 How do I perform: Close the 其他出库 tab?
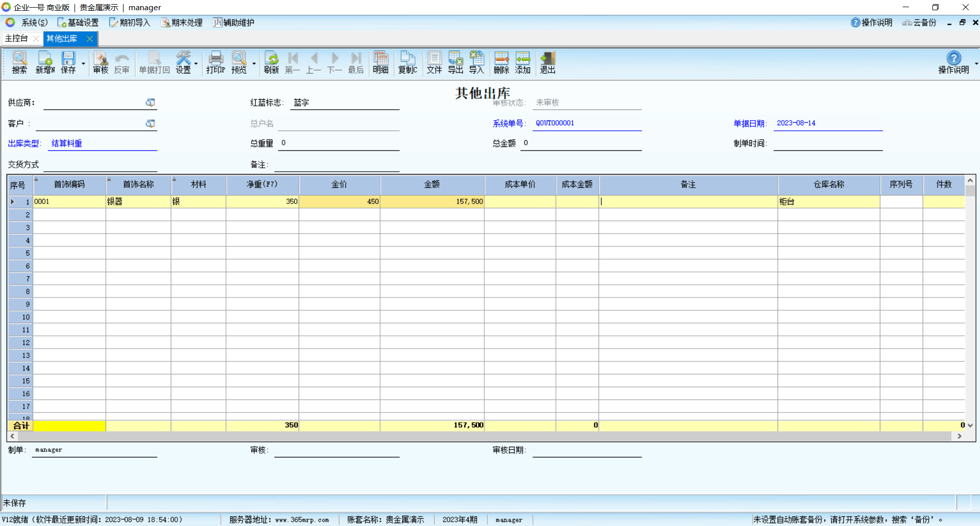point(90,38)
